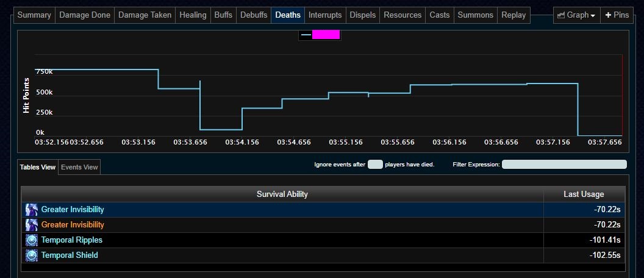Image resolution: width=644 pixels, height=278 pixels.
Task: Open the cyan Greater Invisibility link
Action: (73, 210)
